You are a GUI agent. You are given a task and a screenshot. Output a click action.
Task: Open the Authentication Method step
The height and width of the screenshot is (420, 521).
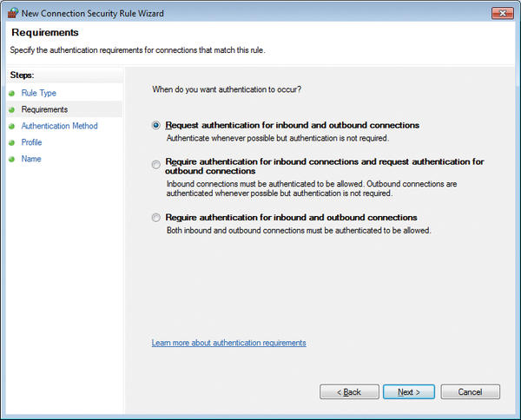click(x=59, y=126)
